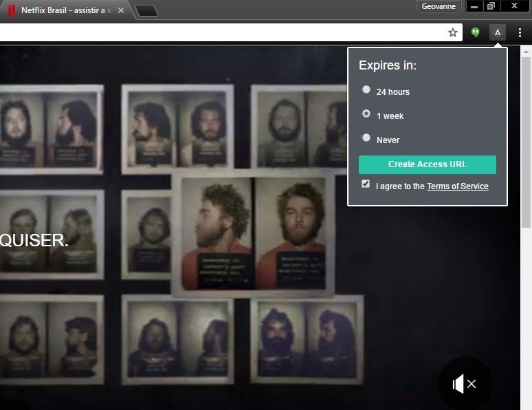The width and height of the screenshot is (532, 410).
Task: Open the Chrome three-dot menu
Action: click(520, 32)
